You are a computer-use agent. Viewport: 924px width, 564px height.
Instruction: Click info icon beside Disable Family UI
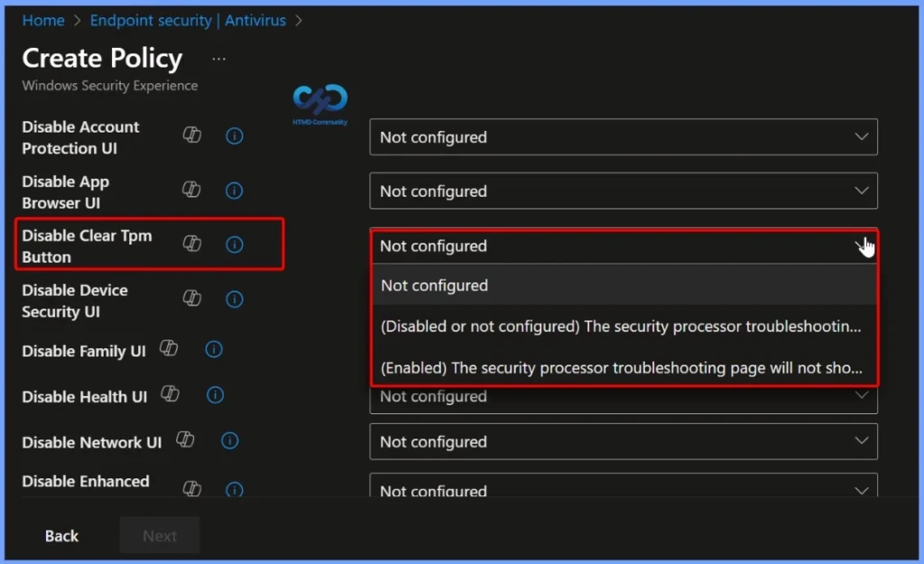coord(214,349)
